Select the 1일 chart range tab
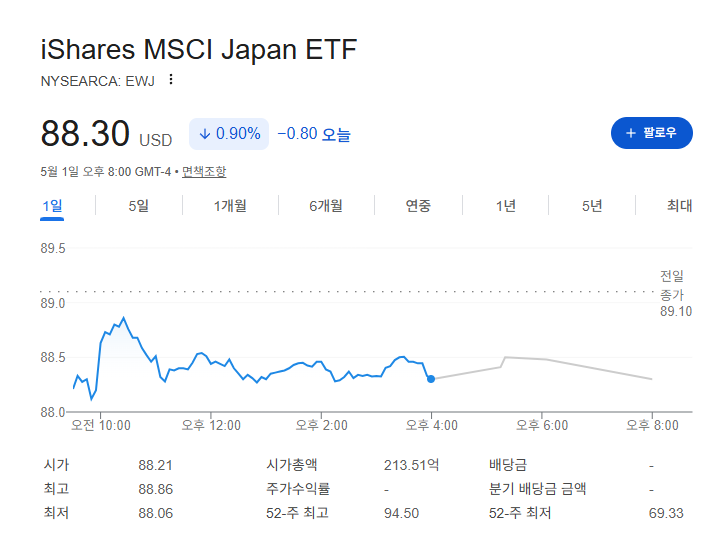This screenshot has width=706, height=555. pos(52,206)
